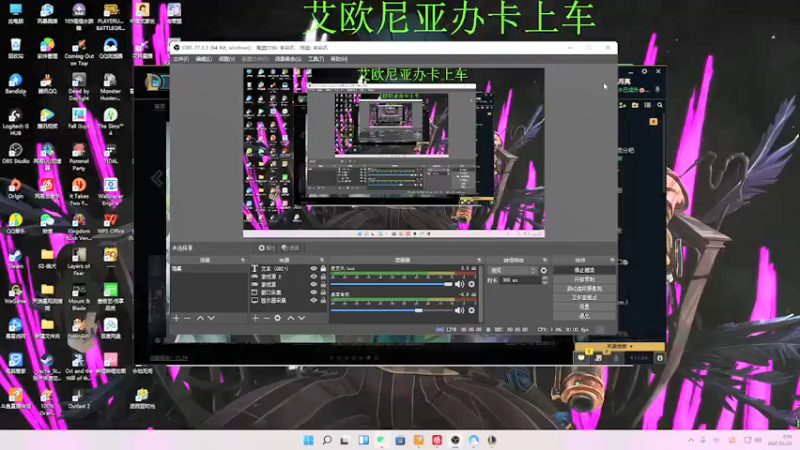Toggle visibility of the 显示器采集 source
The image size is (800, 450).
coord(314,301)
